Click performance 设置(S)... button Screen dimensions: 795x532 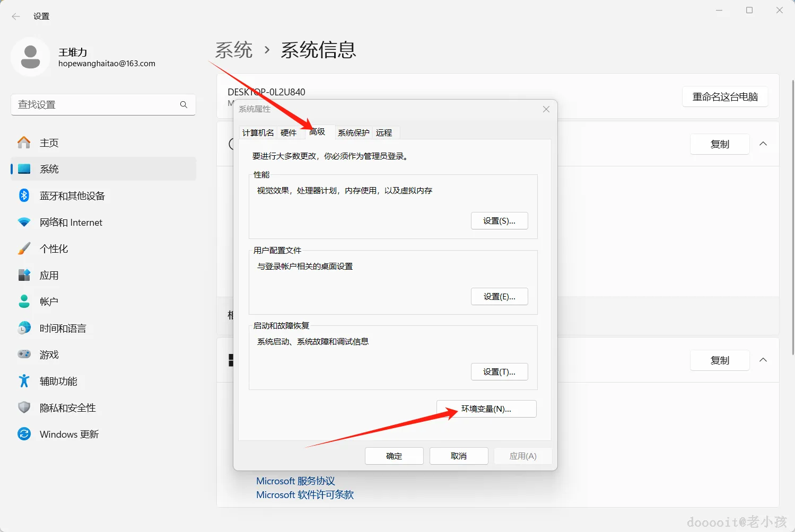point(499,221)
